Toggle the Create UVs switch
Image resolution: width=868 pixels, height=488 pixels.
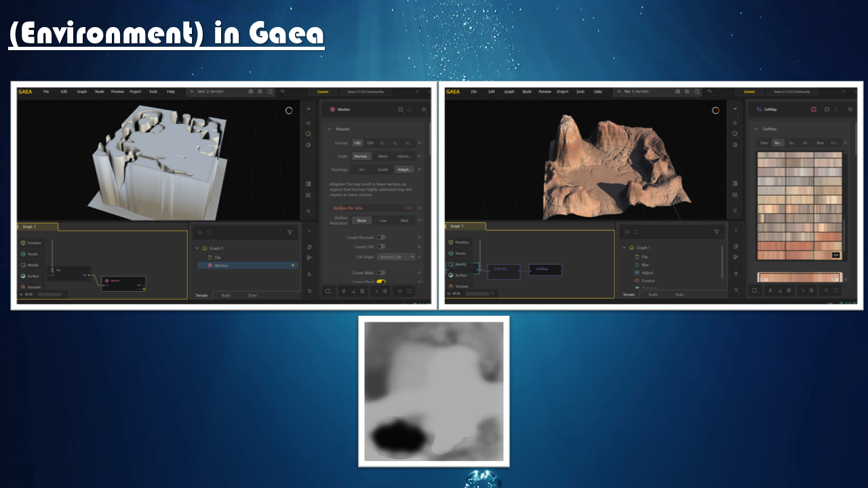381,247
